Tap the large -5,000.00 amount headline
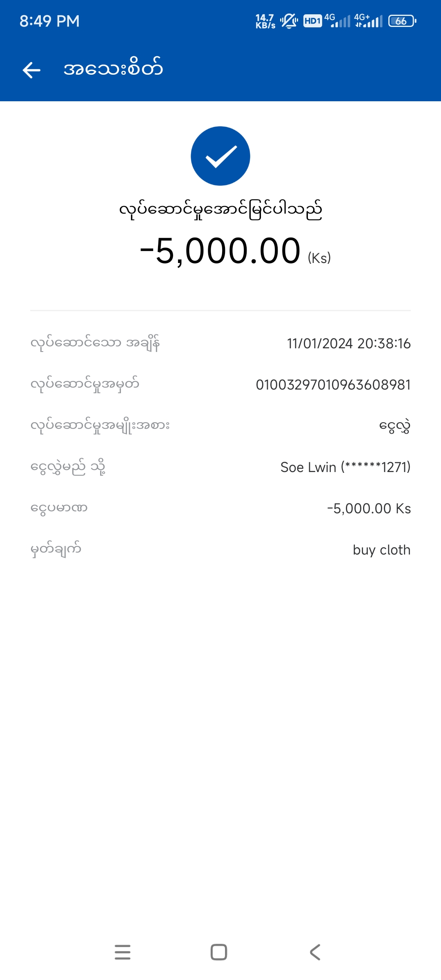This screenshot has width=441, height=980. pyautogui.click(x=220, y=251)
